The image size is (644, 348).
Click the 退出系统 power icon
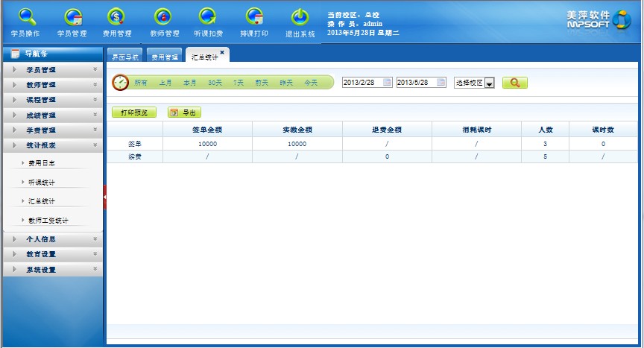300,17
